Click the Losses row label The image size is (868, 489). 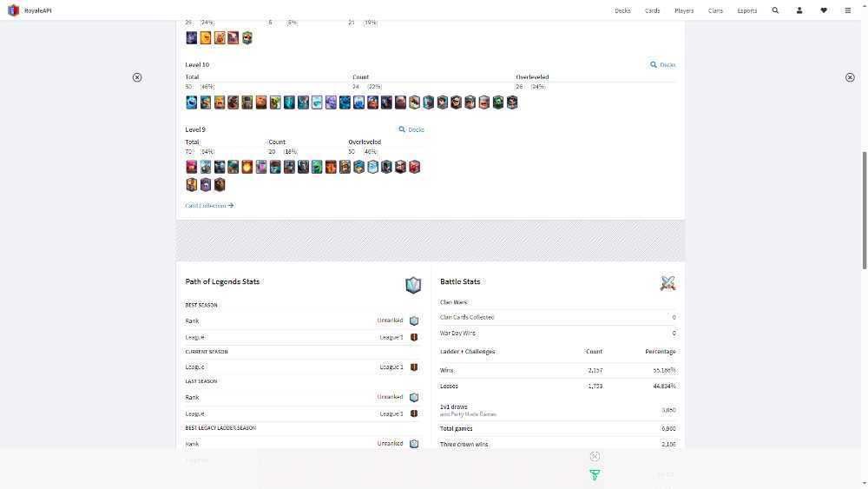click(449, 386)
